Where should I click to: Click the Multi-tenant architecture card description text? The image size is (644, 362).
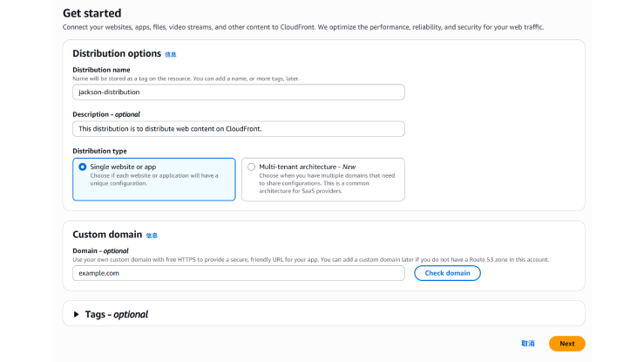(327, 183)
